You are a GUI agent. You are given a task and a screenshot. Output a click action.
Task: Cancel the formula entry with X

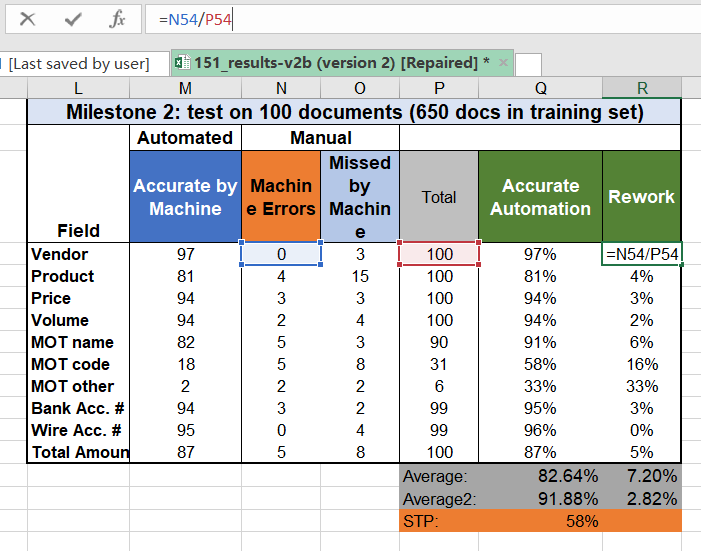[27, 19]
